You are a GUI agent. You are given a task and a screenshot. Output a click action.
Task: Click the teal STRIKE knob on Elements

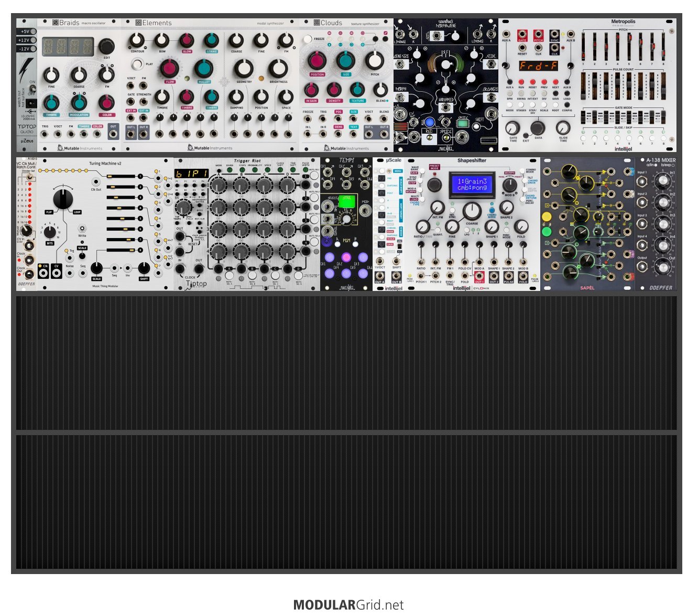(212, 40)
